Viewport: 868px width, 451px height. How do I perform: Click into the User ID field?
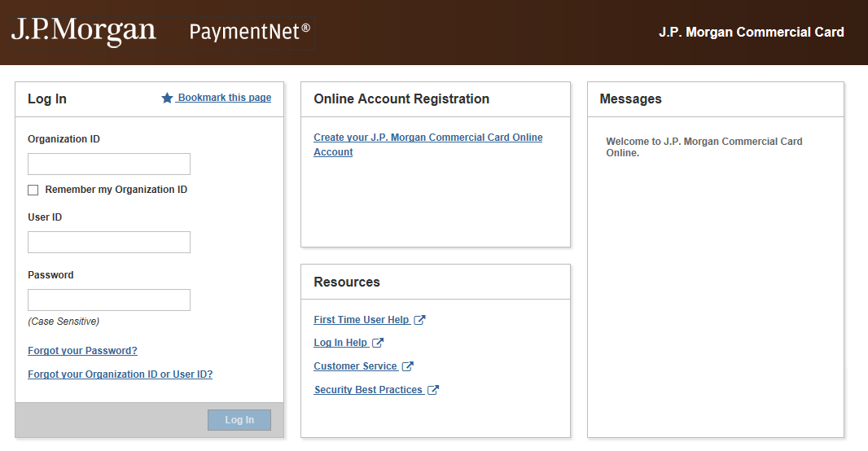pyautogui.click(x=109, y=243)
